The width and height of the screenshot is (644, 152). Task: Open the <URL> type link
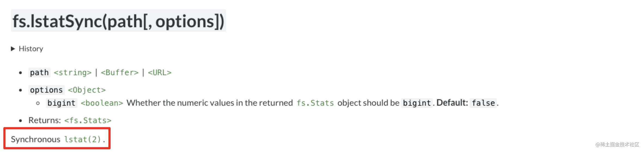point(160,72)
